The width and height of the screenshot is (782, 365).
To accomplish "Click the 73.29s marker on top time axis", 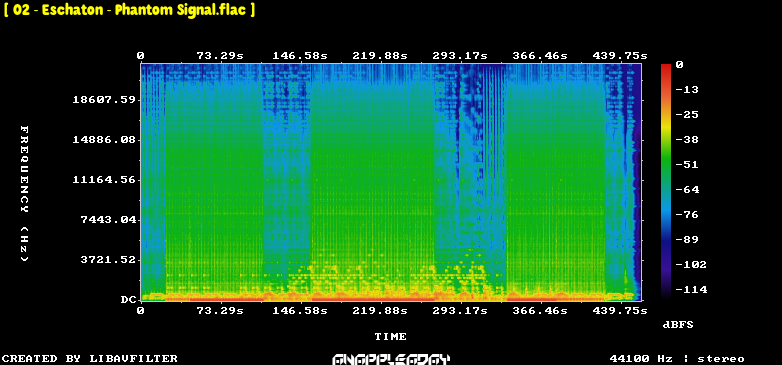I will (220, 56).
